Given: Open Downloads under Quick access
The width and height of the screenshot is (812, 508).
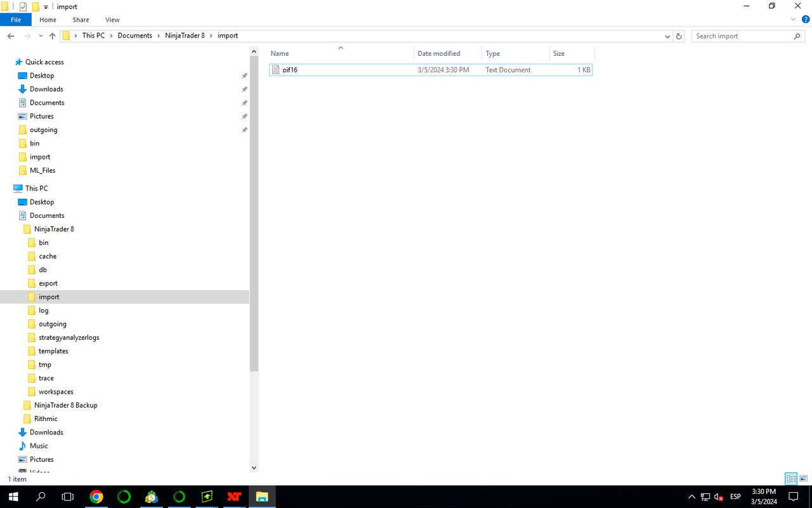Looking at the screenshot, I should 46,89.
